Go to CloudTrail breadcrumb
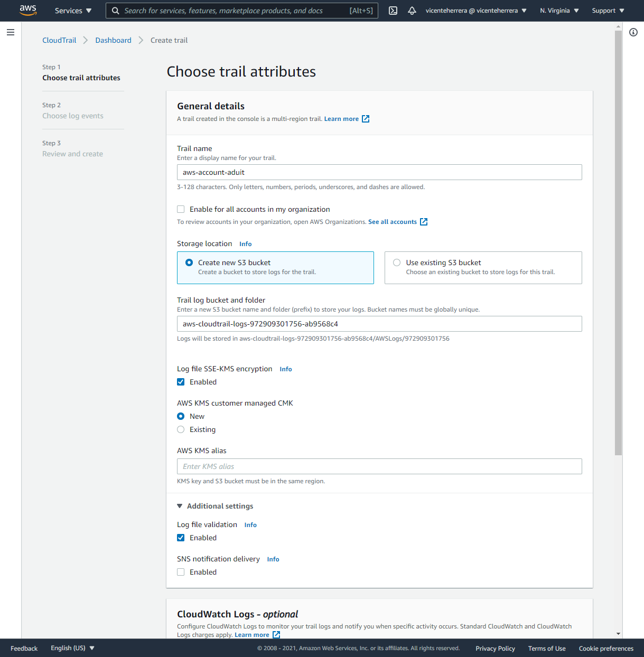 click(x=59, y=40)
